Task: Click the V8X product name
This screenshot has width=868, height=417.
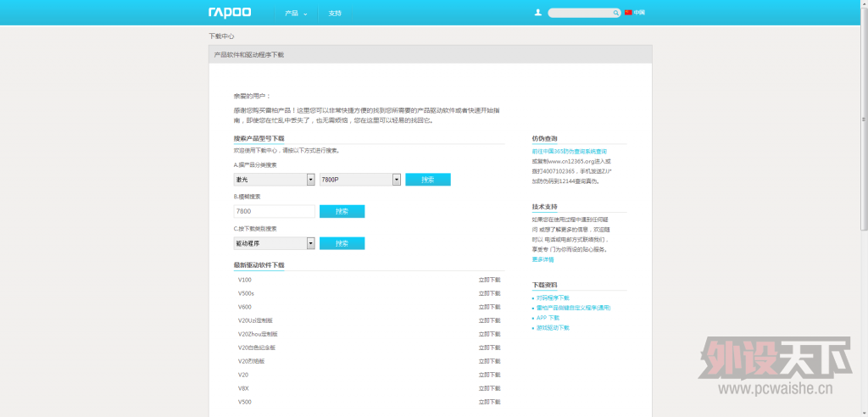Action: pos(243,388)
